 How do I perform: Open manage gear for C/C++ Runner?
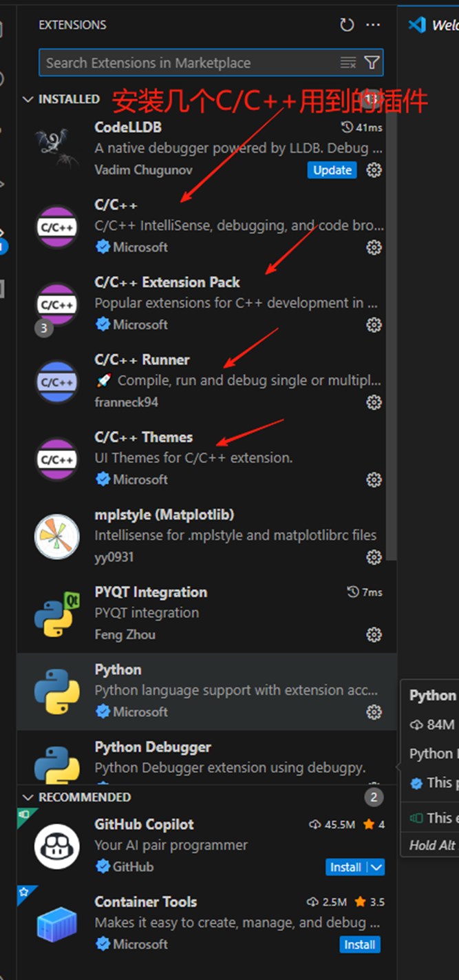374,402
